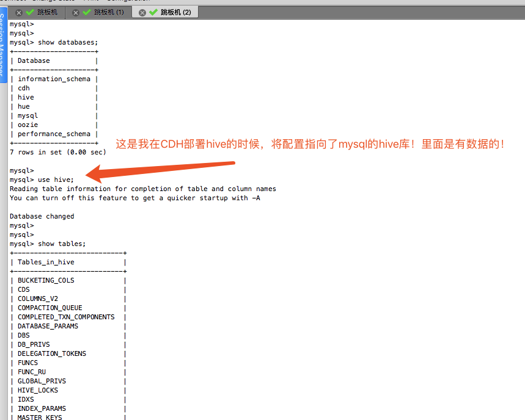Click the 'Database changed' message
Screen dimensions: 525x420
point(42,216)
